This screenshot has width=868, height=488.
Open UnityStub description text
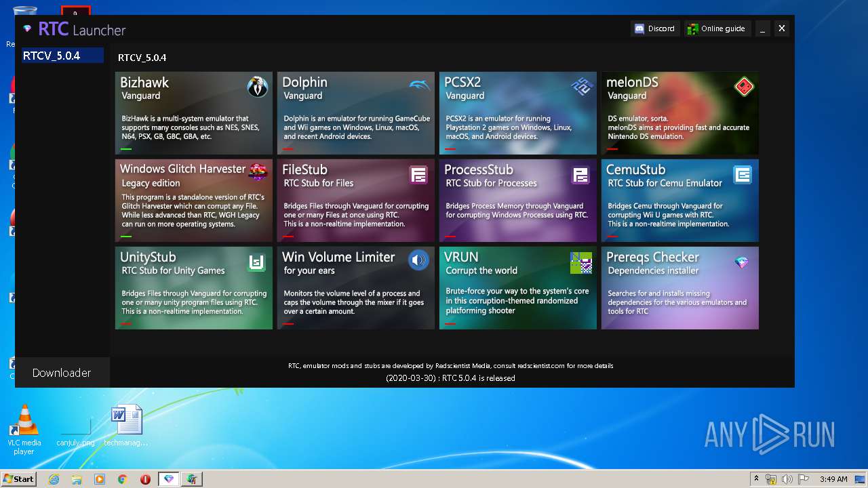[194, 302]
